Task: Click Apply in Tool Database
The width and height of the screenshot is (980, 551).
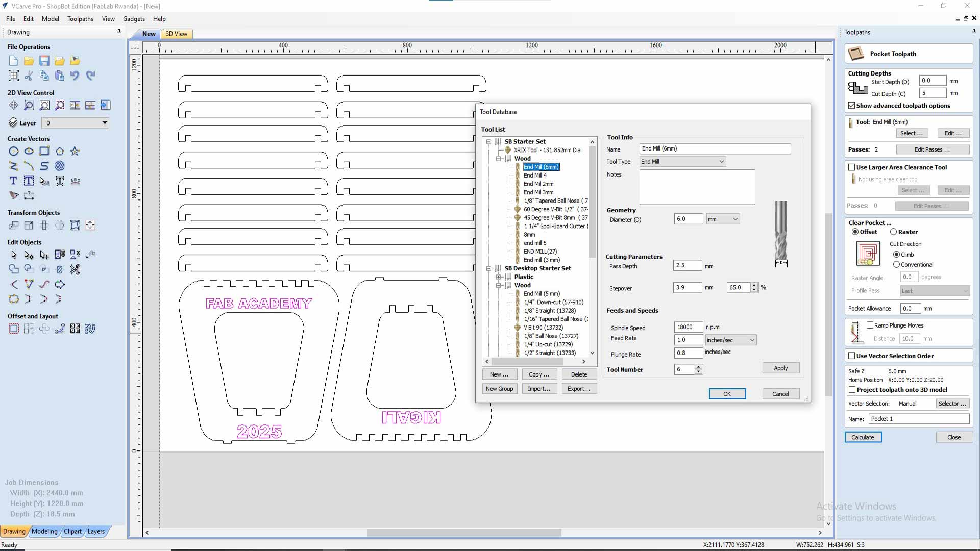Action: click(x=780, y=368)
